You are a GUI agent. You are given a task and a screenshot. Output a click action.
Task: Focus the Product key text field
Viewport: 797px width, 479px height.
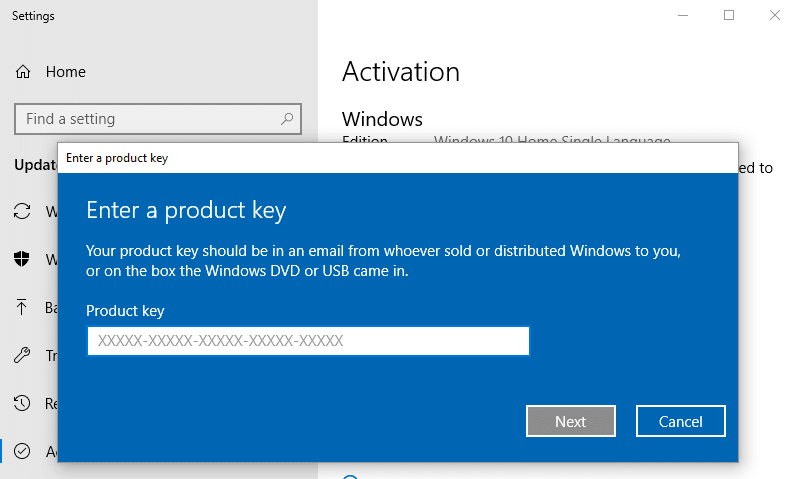[x=307, y=341]
